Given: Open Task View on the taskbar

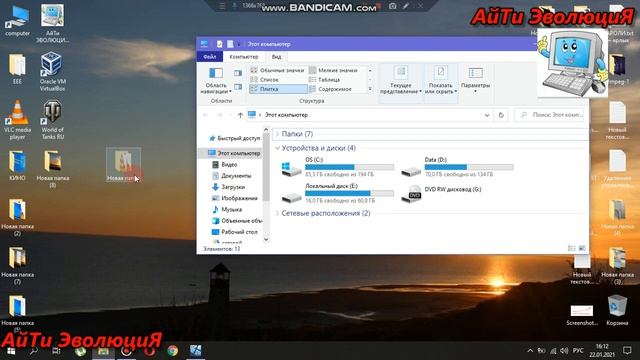Looking at the screenshot, I should [x=56, y=351].
